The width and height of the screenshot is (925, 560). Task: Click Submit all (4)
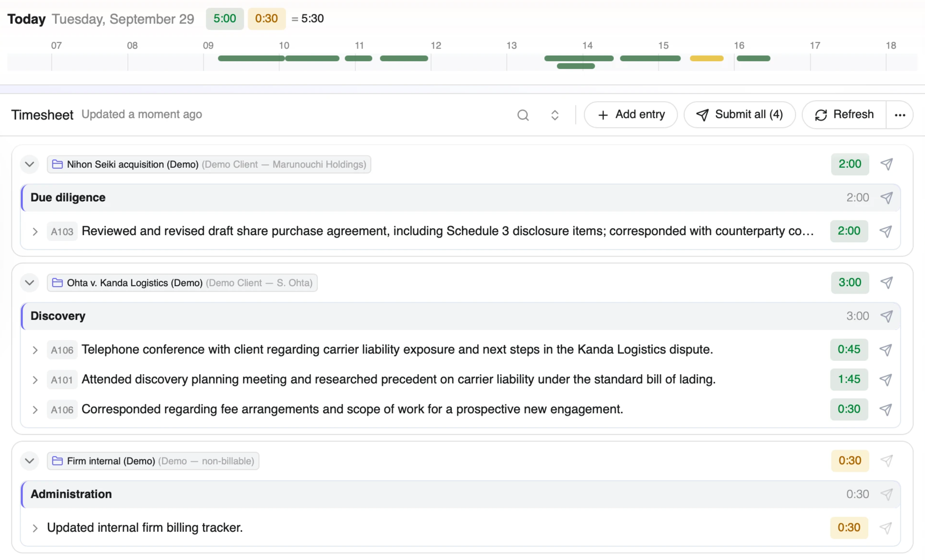click(740, 115)
